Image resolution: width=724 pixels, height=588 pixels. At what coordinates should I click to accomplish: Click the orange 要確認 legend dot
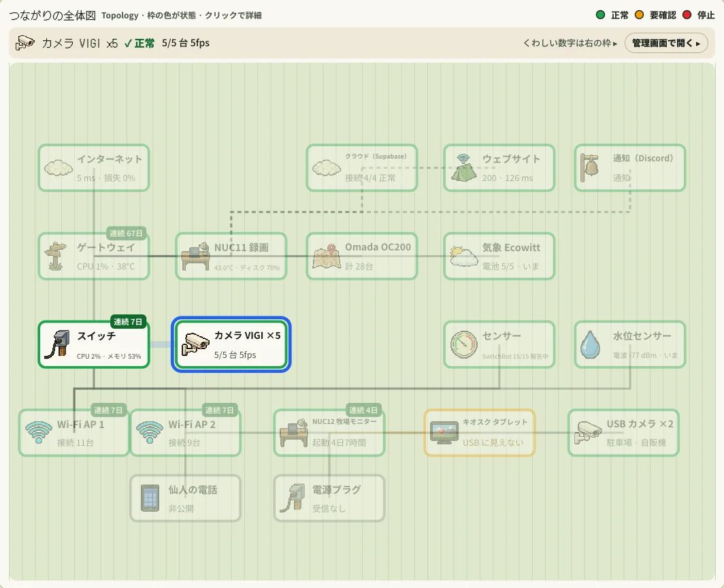639,15
